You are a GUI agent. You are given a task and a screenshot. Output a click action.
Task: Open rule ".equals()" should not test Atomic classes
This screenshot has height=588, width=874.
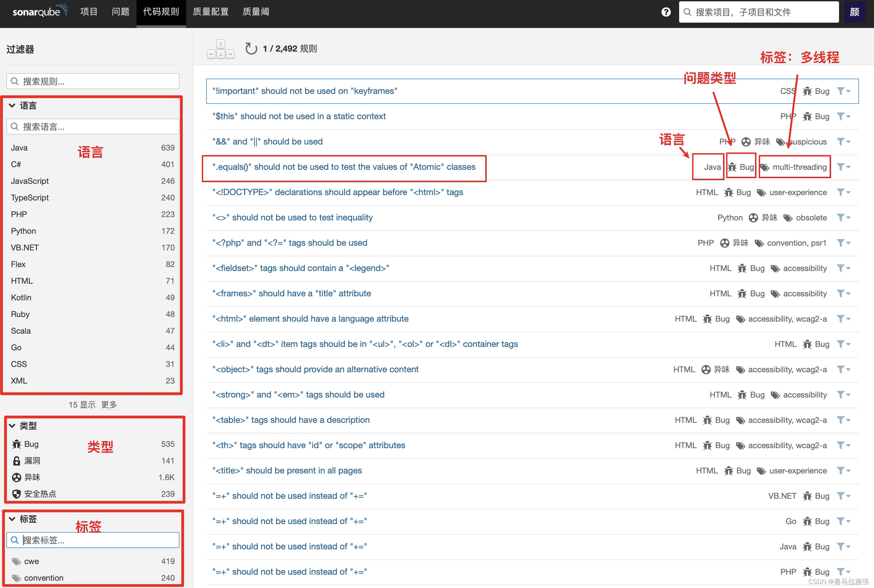tap(344, 167)
